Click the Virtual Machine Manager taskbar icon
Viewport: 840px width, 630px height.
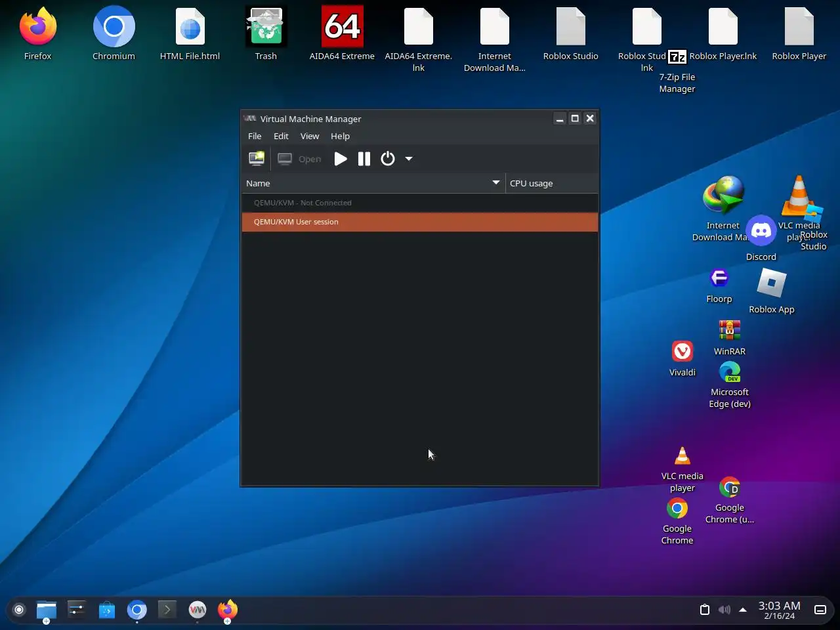(198, 610)
